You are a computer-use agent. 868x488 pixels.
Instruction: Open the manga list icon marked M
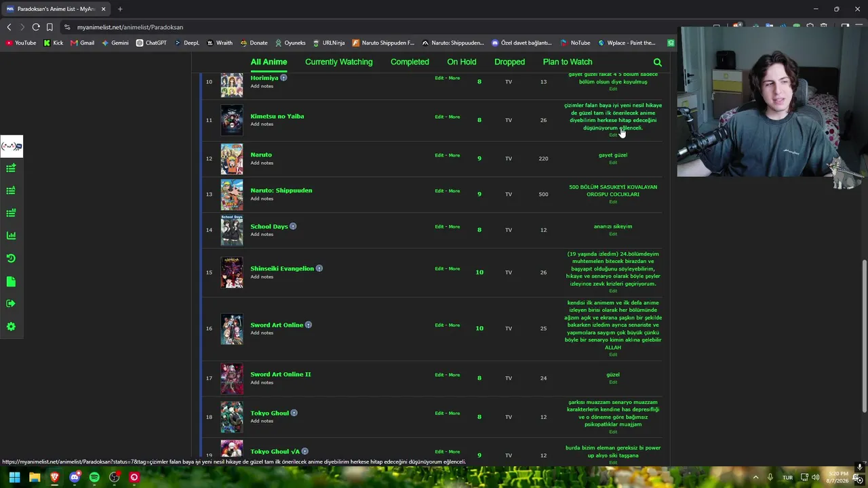11,213
